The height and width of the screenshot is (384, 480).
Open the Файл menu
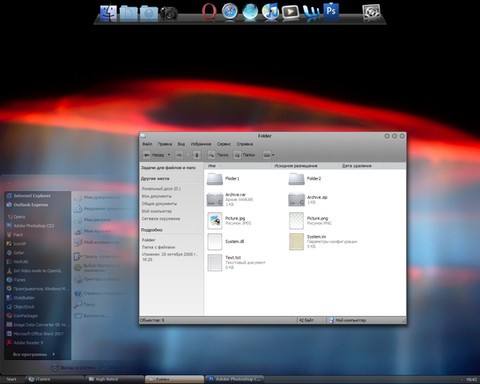pyautogui.click(x=147, y=144)
